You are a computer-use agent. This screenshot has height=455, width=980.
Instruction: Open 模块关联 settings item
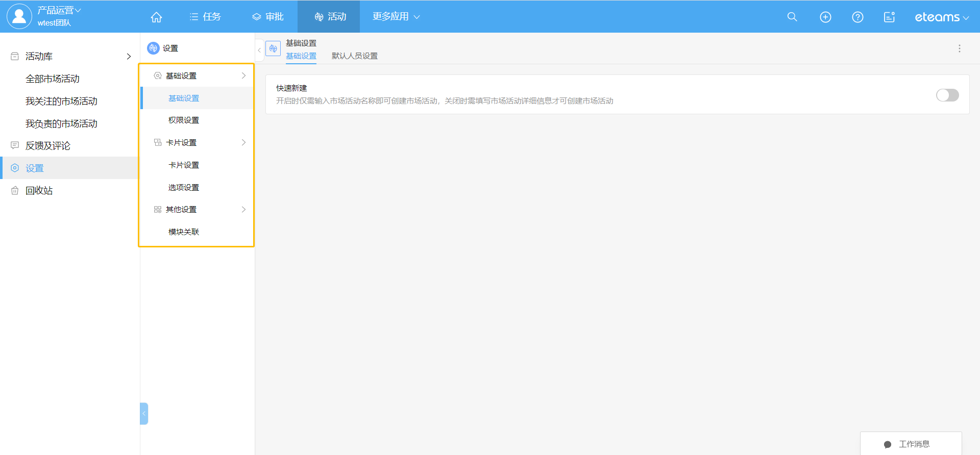click(x=184, y=232)
